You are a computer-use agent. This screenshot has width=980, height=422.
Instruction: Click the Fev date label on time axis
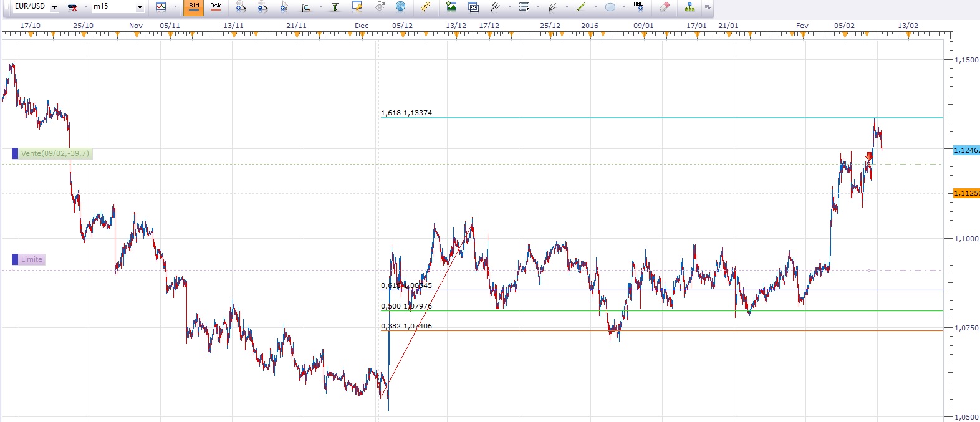click(802, 26)
